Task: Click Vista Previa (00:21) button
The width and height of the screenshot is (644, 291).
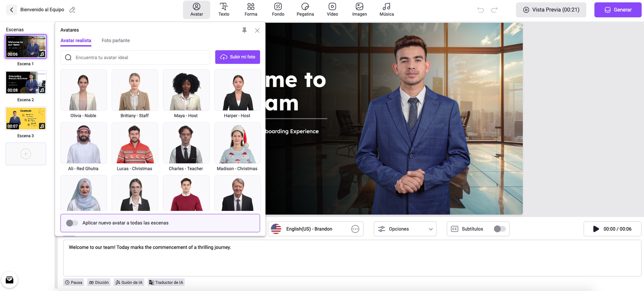Action: (551, 10)
